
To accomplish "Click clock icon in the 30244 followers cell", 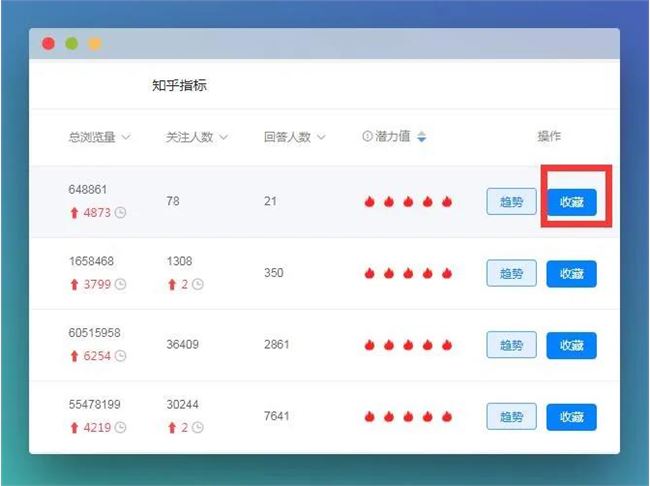I will coord(198,428).
